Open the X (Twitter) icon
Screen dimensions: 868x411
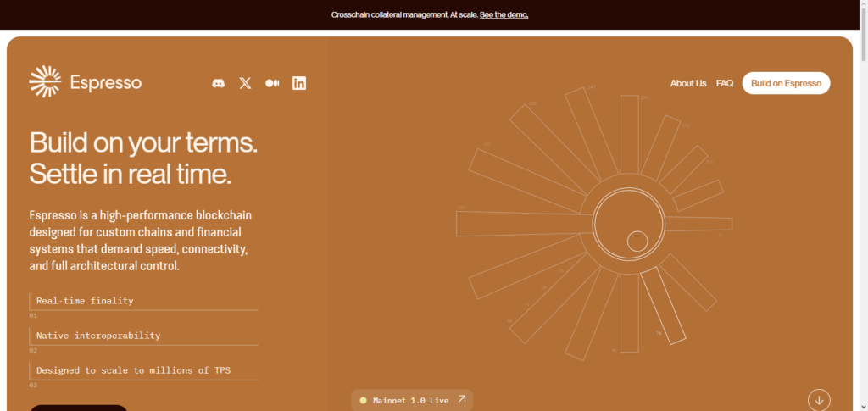(245, 84)
